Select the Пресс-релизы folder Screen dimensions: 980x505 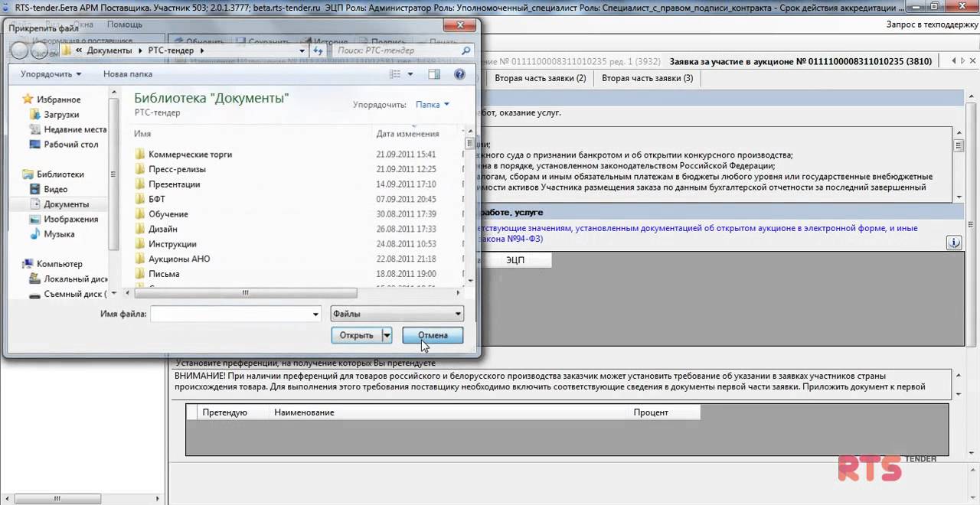click(x=177, y=169)
